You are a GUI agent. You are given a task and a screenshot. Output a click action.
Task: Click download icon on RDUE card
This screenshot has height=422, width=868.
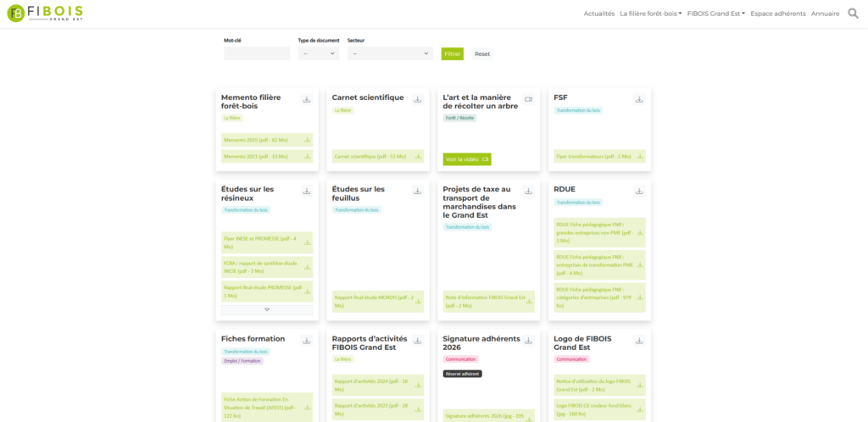pos(639,192)
